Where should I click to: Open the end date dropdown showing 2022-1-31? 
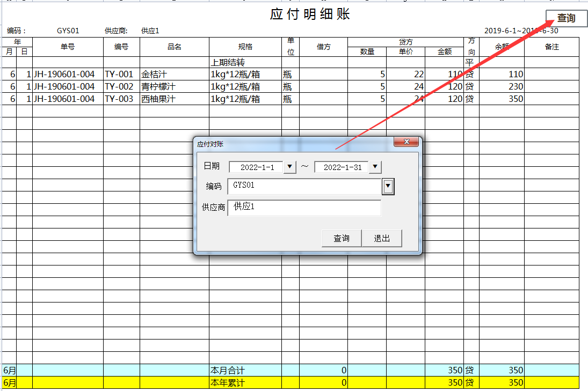(375, 167)
